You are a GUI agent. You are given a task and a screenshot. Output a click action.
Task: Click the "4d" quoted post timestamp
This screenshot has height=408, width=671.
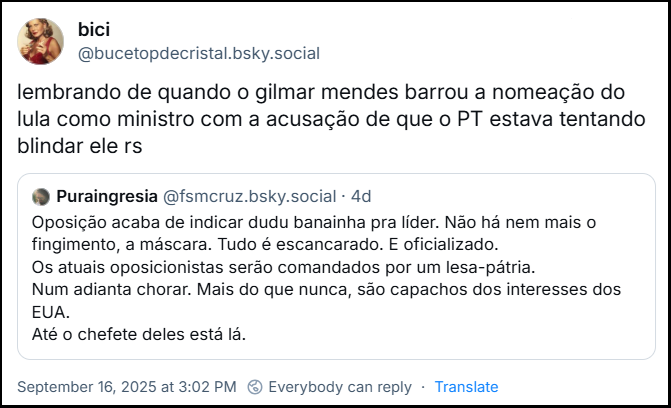coord(361,196)
